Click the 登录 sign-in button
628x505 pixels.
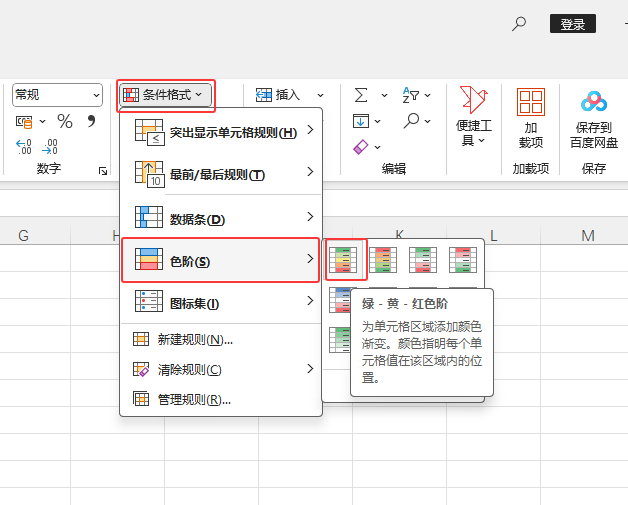(x=573, y=24)
